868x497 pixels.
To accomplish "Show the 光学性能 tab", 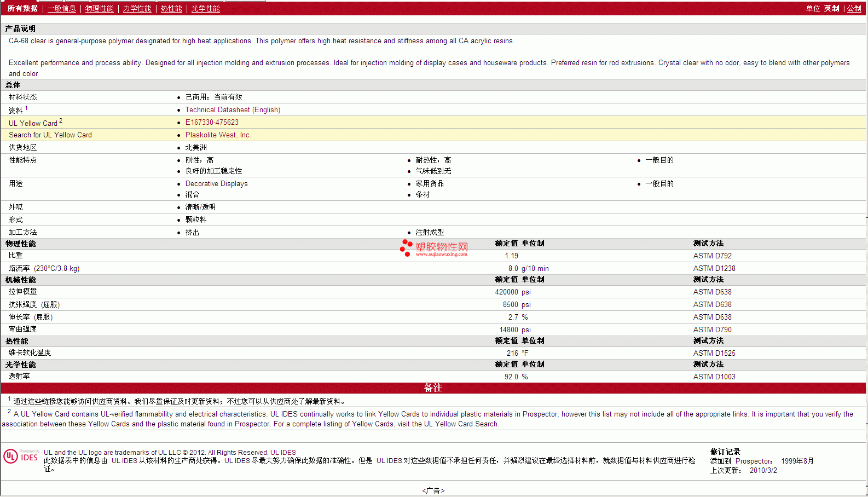I will tap(205, 8).
